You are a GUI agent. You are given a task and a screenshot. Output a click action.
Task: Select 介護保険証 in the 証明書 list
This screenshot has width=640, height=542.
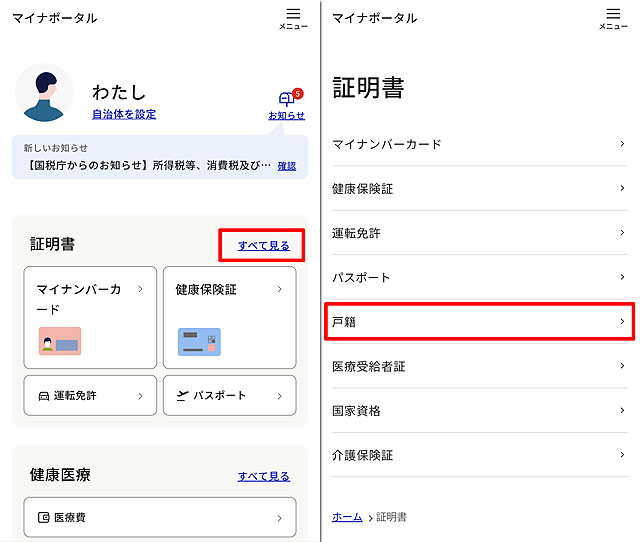[480, 455]
